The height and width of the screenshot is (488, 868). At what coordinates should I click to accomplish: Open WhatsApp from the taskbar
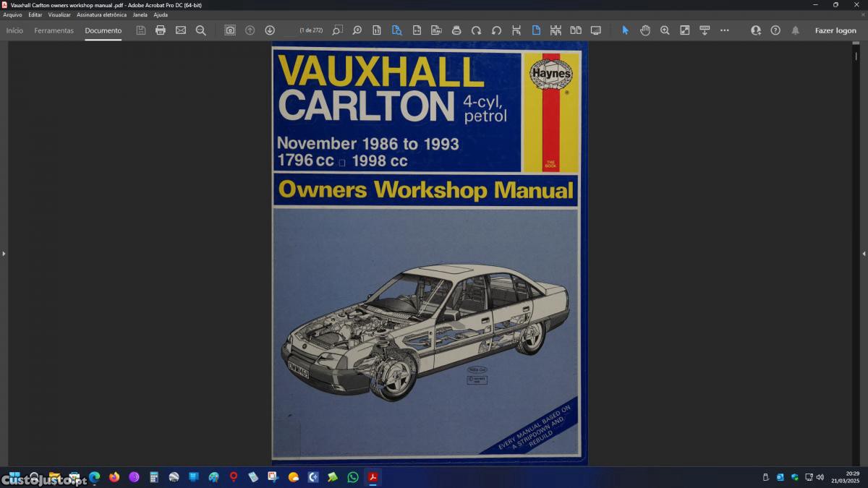tap(352, 477)
